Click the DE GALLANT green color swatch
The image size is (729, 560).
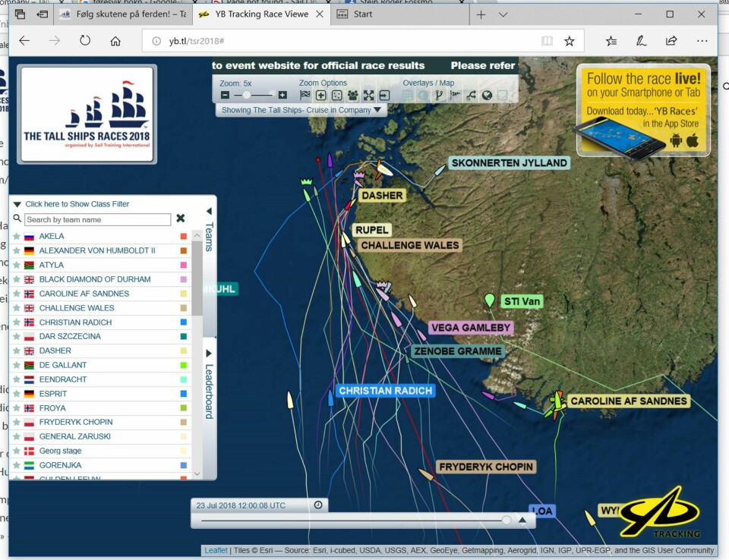click(x=184, y=365)
